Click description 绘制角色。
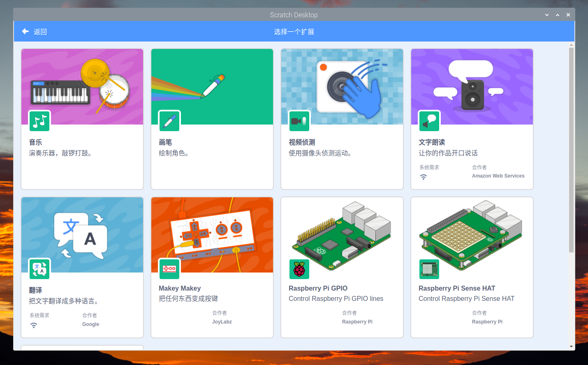This screenshot has width=588, height=365. click(x=175, y=153)
